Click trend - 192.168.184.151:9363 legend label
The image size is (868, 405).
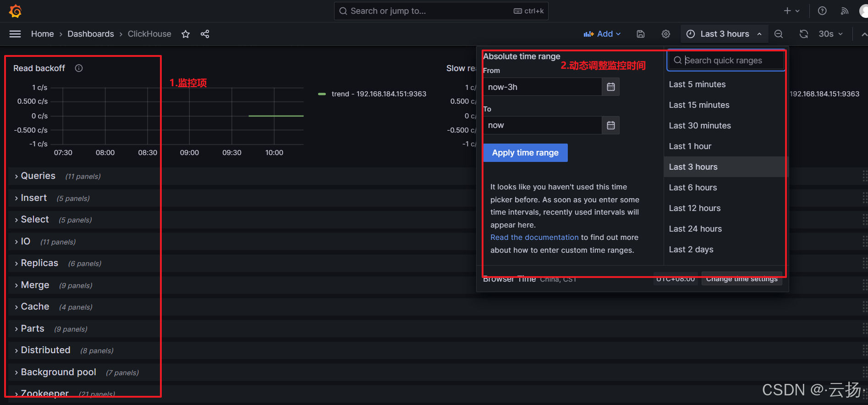click(379, 94)
